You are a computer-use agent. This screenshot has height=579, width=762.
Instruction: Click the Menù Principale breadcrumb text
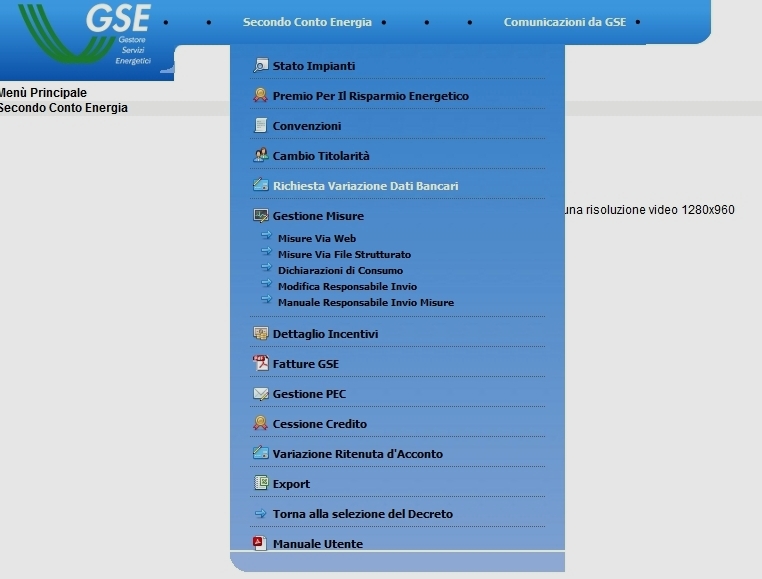[x=43, y=93]
